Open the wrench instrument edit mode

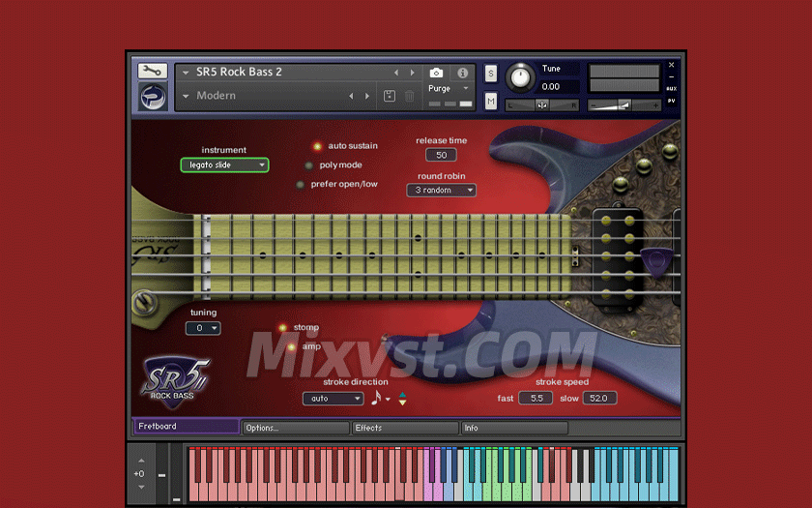(x=152, y=72)
